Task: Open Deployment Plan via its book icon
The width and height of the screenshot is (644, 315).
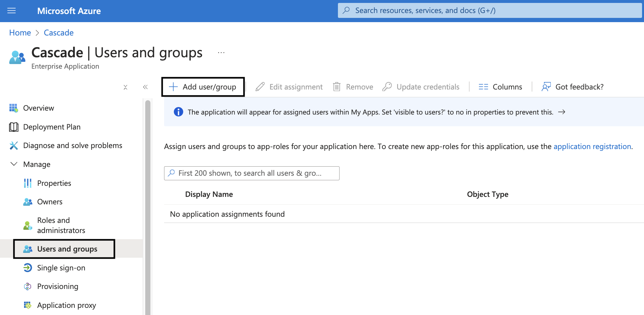Action: click(x=13, y=127)
